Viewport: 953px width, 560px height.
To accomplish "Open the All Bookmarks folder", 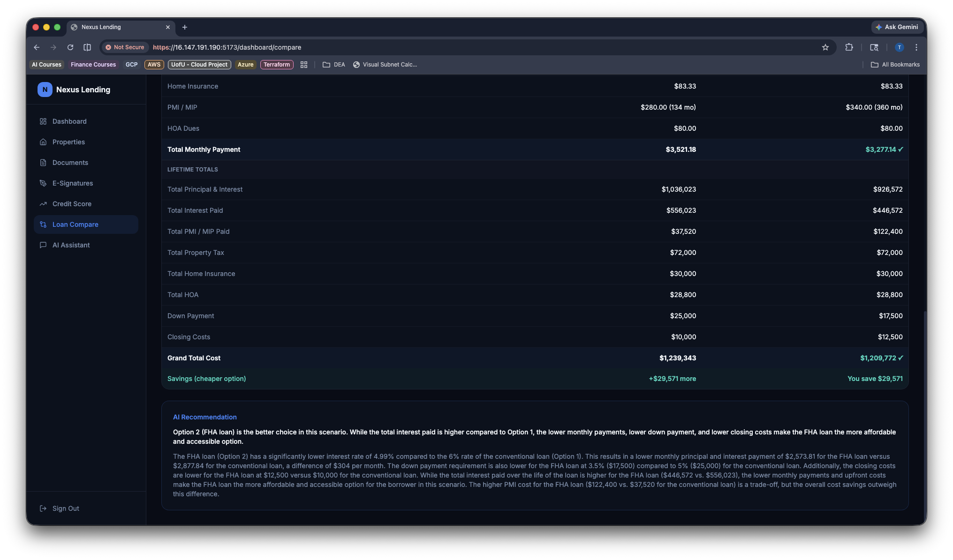I will 895,65.
